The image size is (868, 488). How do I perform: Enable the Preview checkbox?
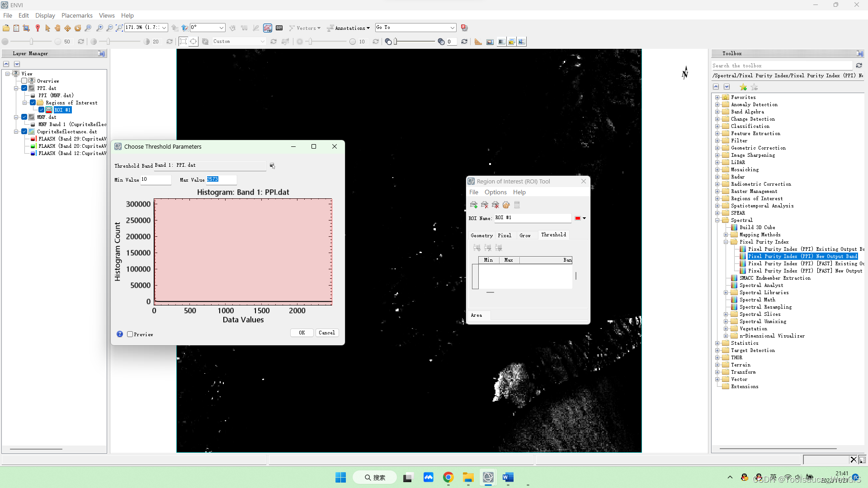click(130, 334)
